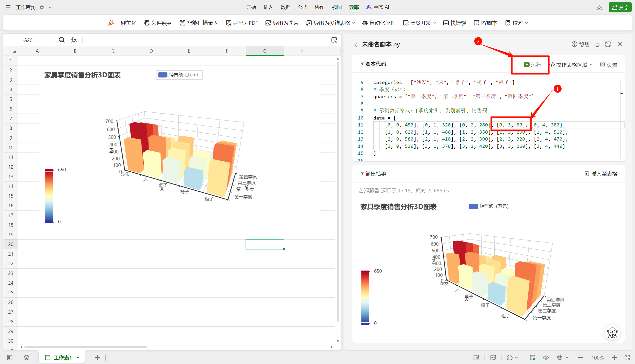635x364 pixels.
Task: Open the 操作表格区域 dropdown
Action: point(571,65)
